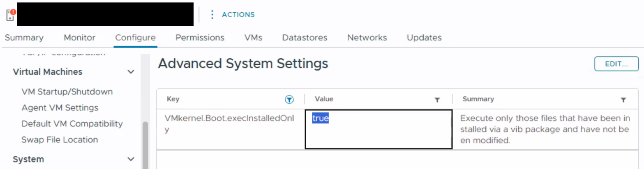The image size is (644, 169).
Task: Open the Updates tab
Action: pos(424,38)
